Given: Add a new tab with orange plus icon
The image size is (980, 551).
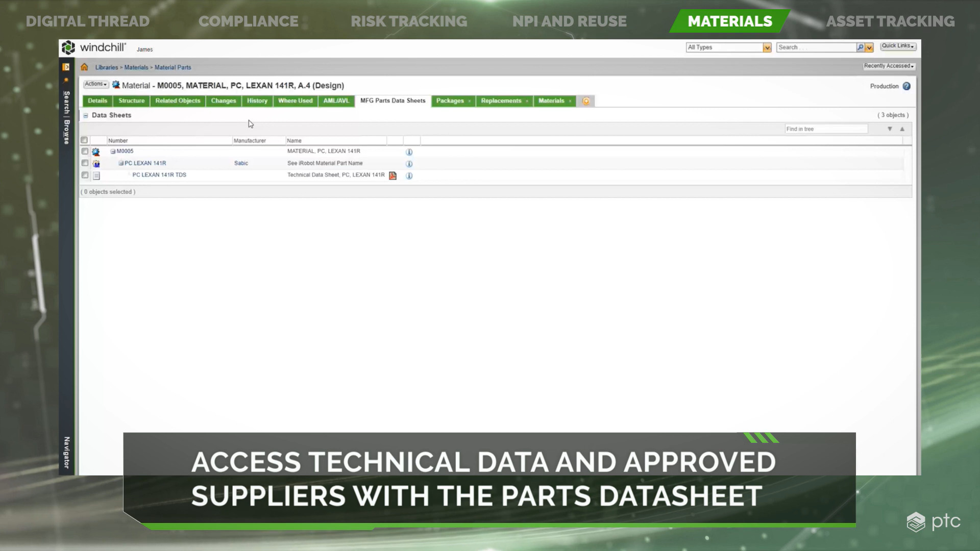Looking at the screenshot, I should point(586,101).
